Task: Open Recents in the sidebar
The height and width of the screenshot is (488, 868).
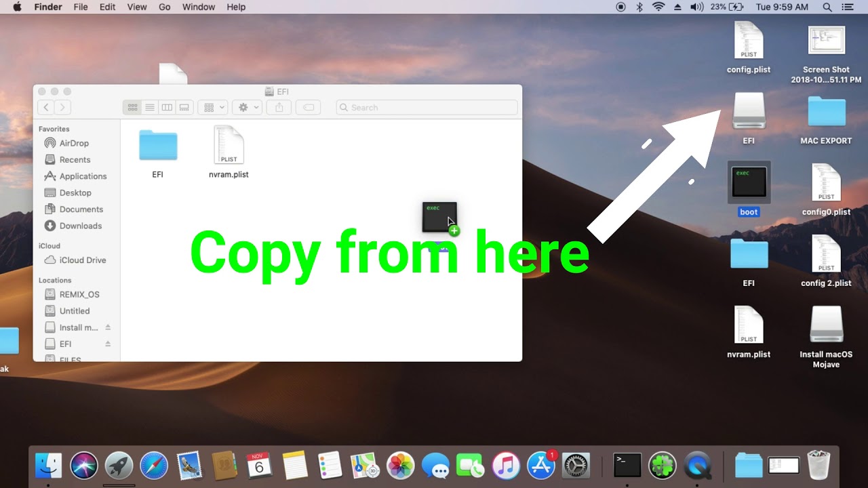Action: click(x=75, y=160)
